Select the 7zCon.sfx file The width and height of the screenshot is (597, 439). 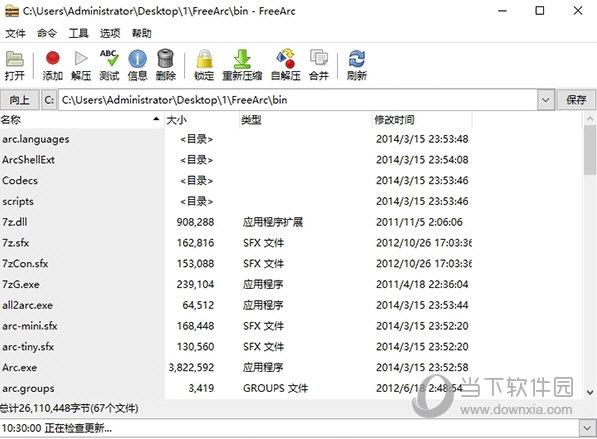click(x=235, y=263)
